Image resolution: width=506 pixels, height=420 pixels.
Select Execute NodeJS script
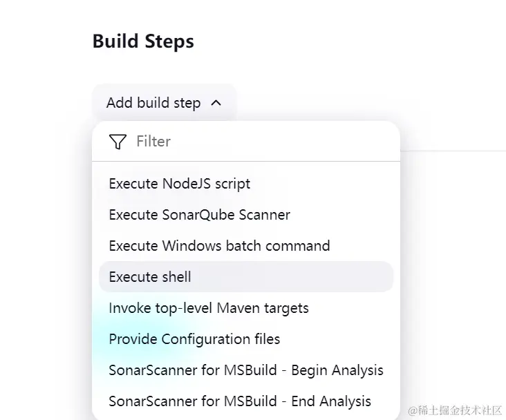[x=180, y=184]
